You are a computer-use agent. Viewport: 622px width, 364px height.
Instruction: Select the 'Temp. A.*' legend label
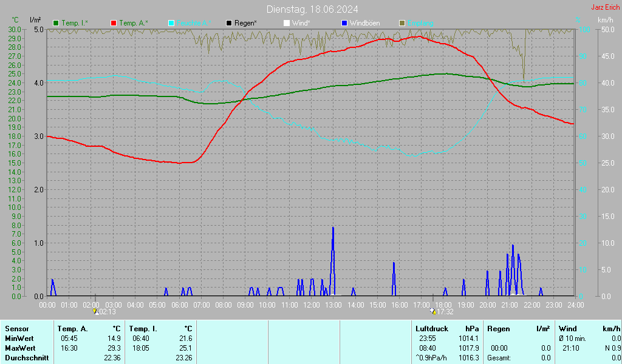pyautogui.click(x=133, y=24)
